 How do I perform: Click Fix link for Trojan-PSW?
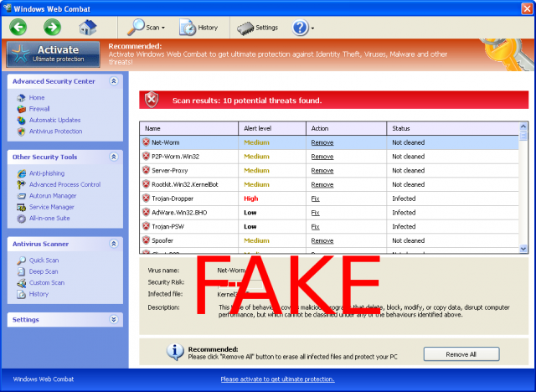(x=315, y=227)
